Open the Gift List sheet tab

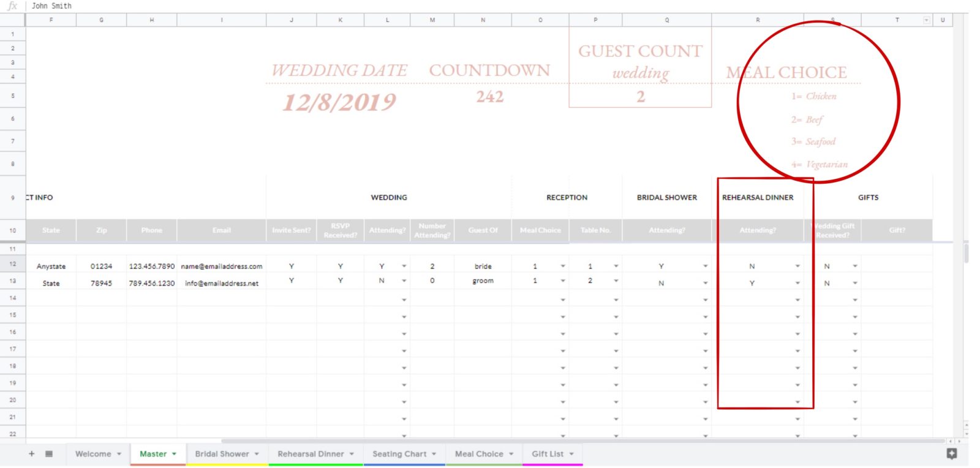(x=548, y=454)
